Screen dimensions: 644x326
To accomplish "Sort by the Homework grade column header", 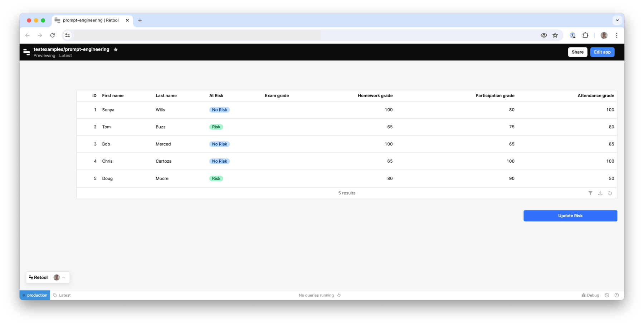I will click(375, 96).
